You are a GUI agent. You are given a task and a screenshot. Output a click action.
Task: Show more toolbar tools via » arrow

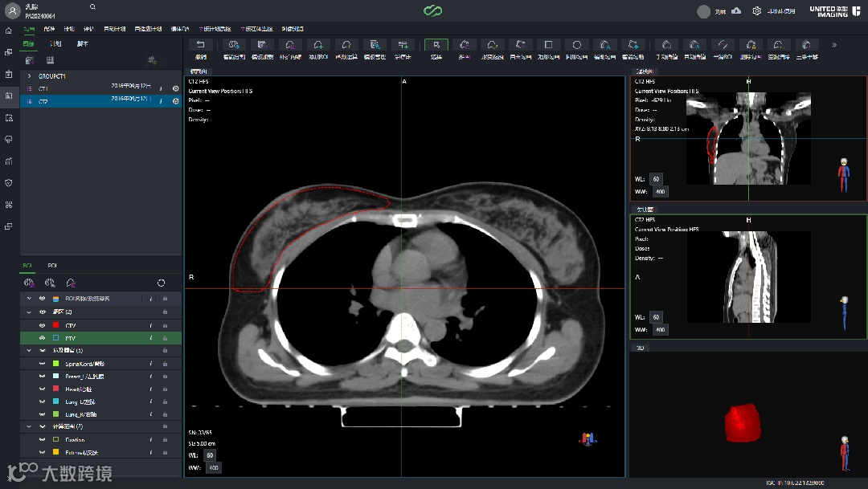click(x=834, y=45)
